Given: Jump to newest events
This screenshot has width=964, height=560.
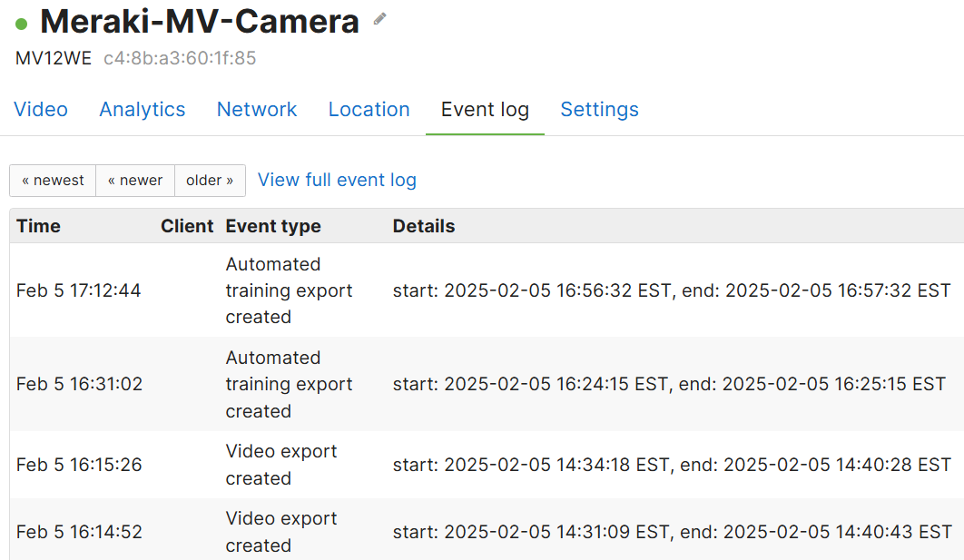Looking at the screenshot, I should point(53,180).
